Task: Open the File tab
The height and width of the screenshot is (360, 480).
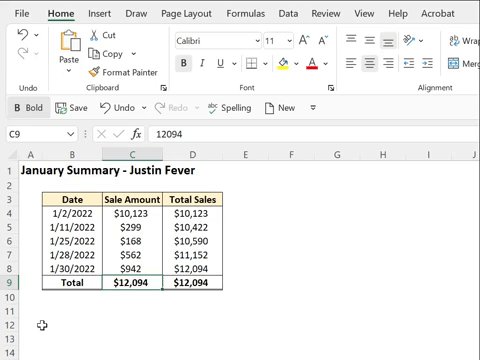Action: pos(22,14)
